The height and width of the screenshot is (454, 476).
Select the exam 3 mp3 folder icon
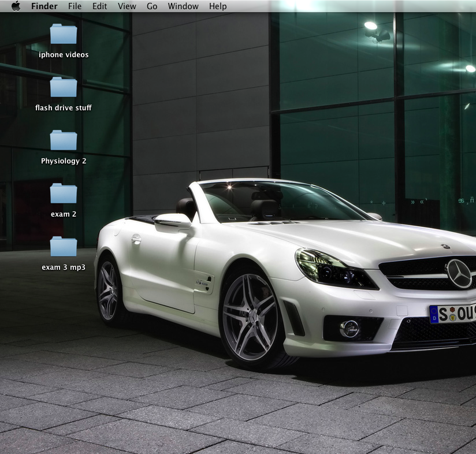click(64, 247)
